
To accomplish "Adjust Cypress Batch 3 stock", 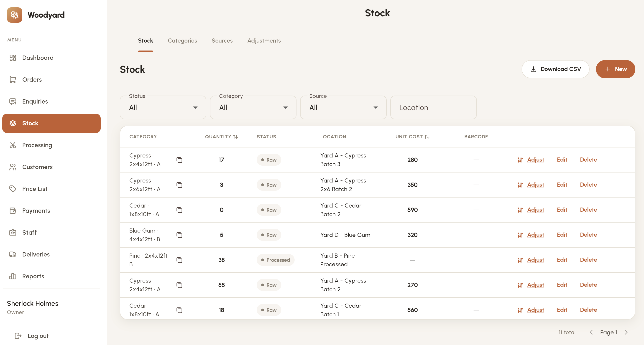I will [x=536, y=160].
